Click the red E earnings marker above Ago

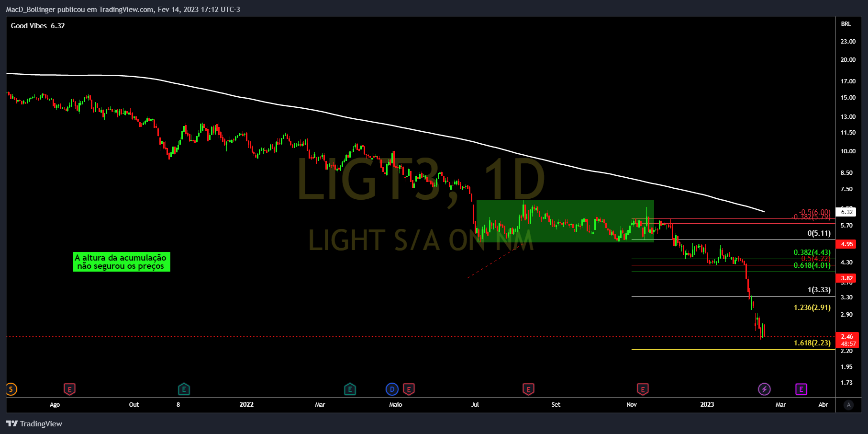point(69,389)
